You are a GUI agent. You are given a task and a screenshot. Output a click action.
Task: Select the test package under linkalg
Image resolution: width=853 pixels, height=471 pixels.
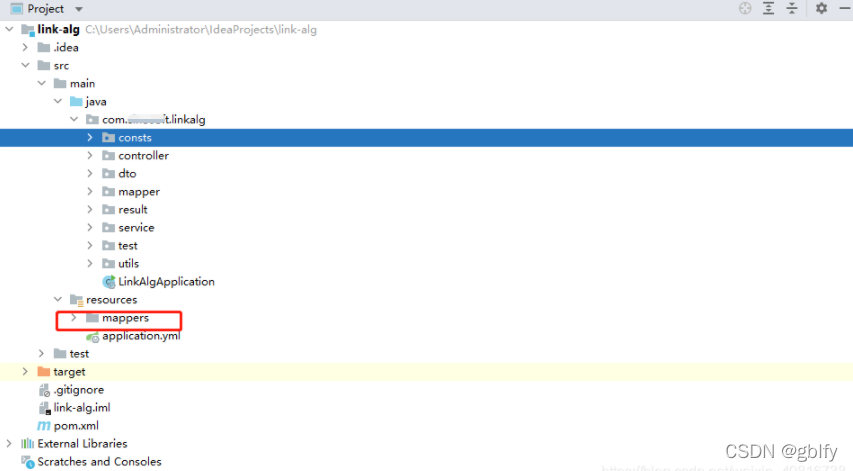click(128, 246)
